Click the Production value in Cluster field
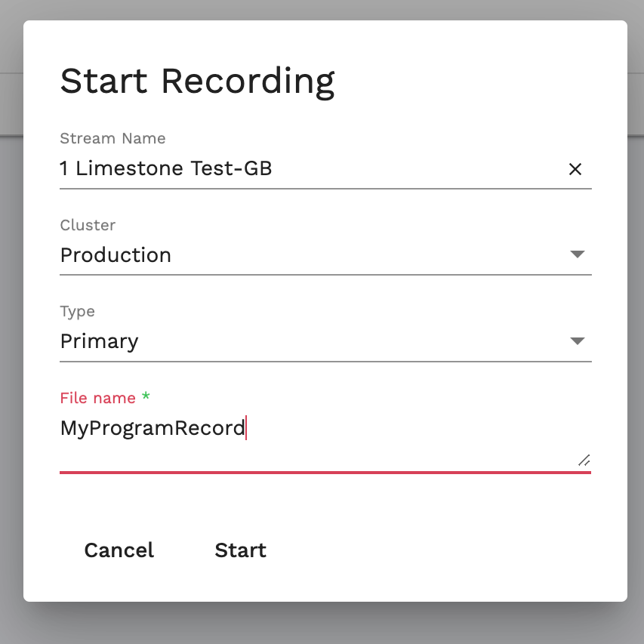 (116, 255)
